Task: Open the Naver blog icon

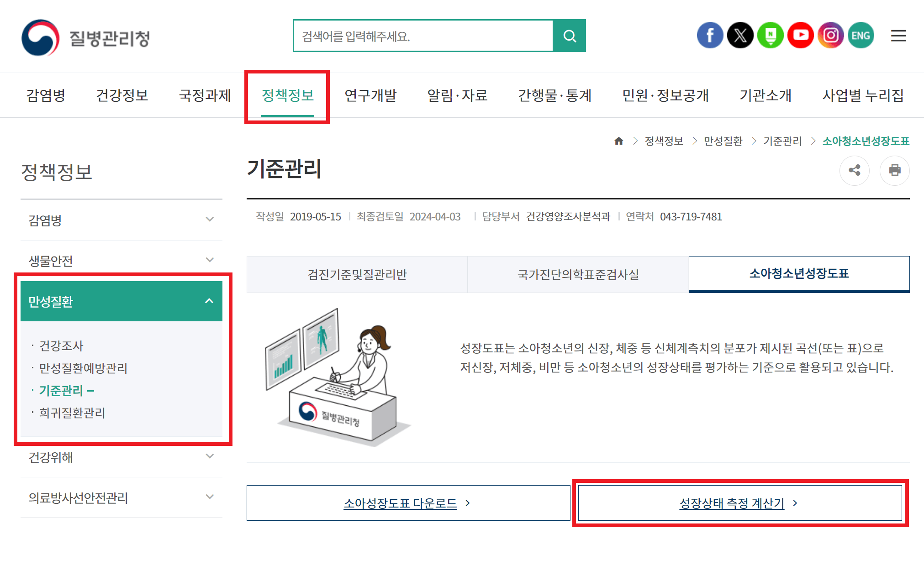Action: point(770,35)
